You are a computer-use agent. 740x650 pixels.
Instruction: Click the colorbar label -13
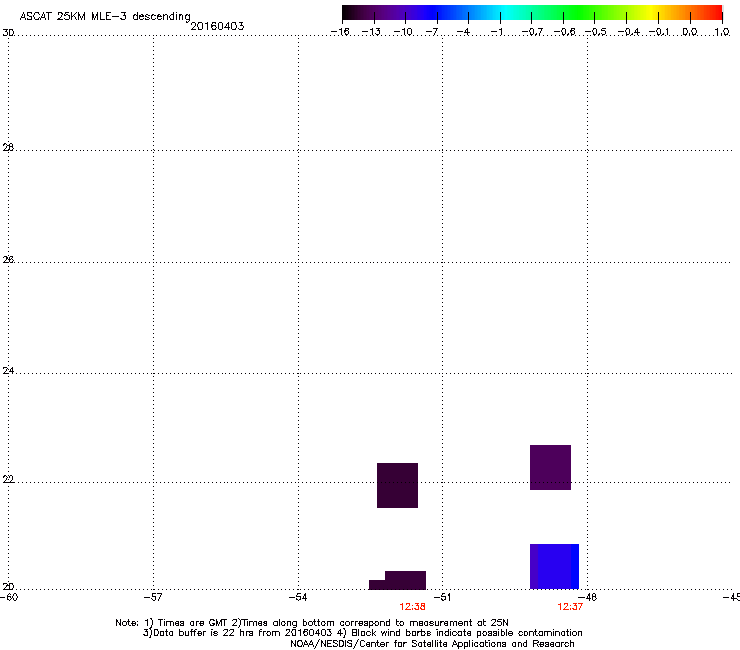pos(371,32)
